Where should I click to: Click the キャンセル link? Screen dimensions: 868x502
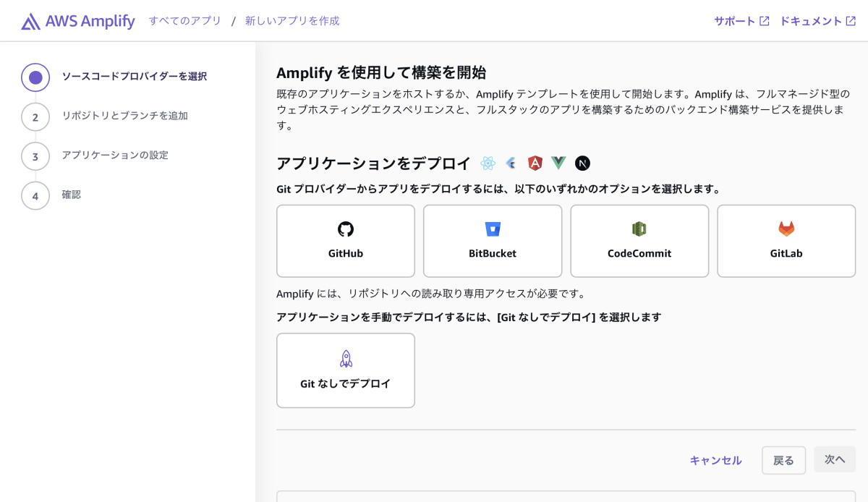point(715,460)
